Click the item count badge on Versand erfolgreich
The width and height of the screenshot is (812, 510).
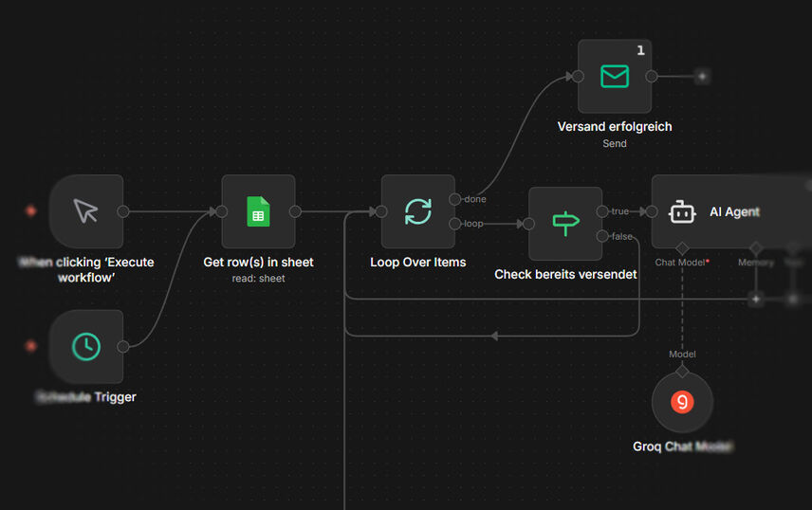click(640, 50)
